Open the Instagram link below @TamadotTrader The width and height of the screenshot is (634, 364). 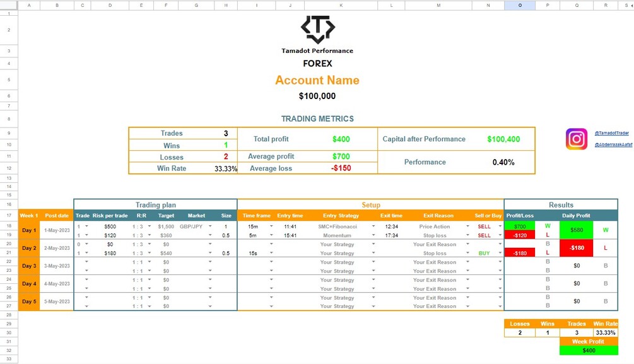click(613, 145)
